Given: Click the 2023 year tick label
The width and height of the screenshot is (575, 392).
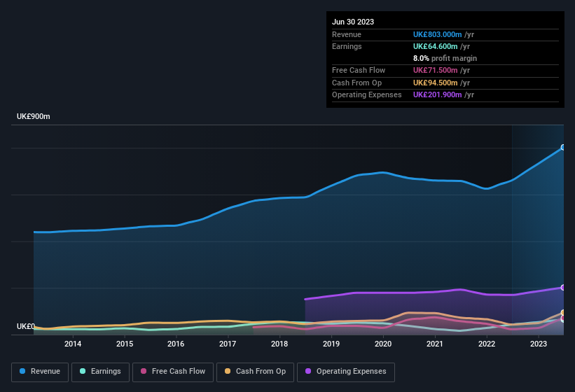Looking at the screenshot, I should [539, 344].
